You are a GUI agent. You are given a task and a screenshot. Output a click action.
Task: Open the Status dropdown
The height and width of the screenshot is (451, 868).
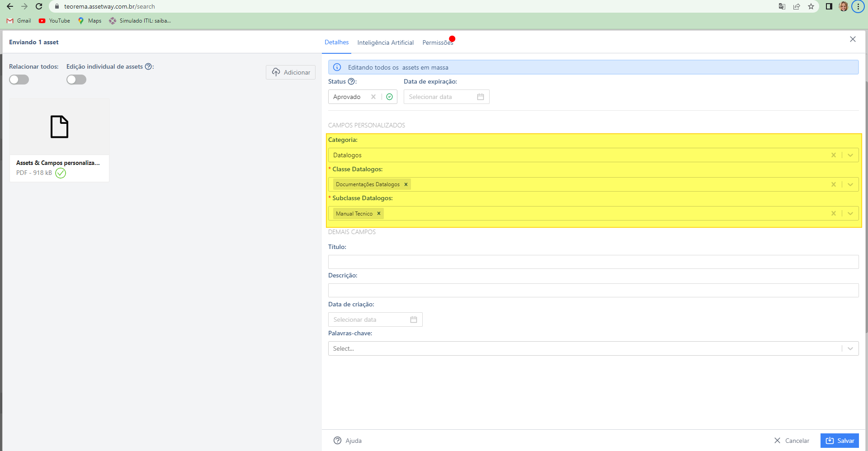coord(389,97)
